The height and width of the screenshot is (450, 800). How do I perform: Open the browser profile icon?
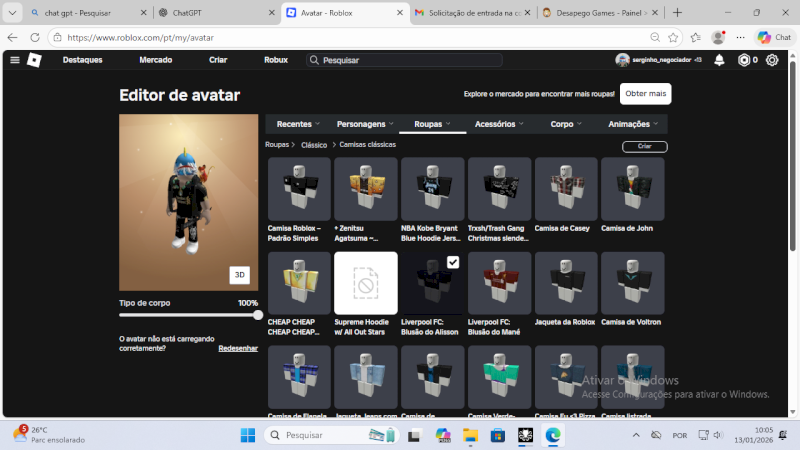(718, 37)
